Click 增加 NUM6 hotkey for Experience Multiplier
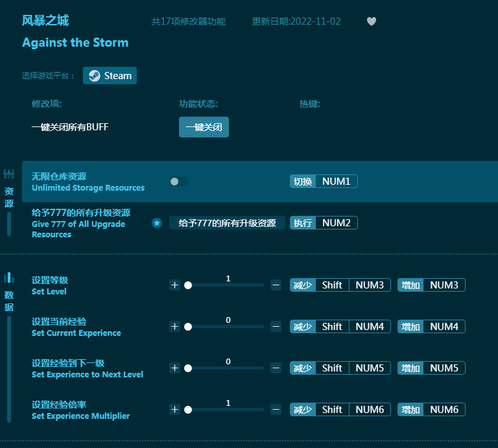Screen dimensions: 498x448 (x=431, y=410)
